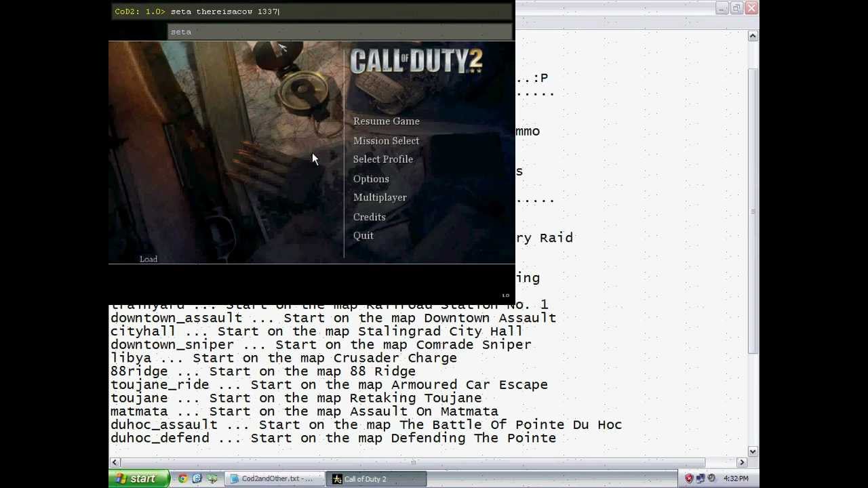868x488 pixels.
Task: Click volume tray icon
Action: coord(711,479)
